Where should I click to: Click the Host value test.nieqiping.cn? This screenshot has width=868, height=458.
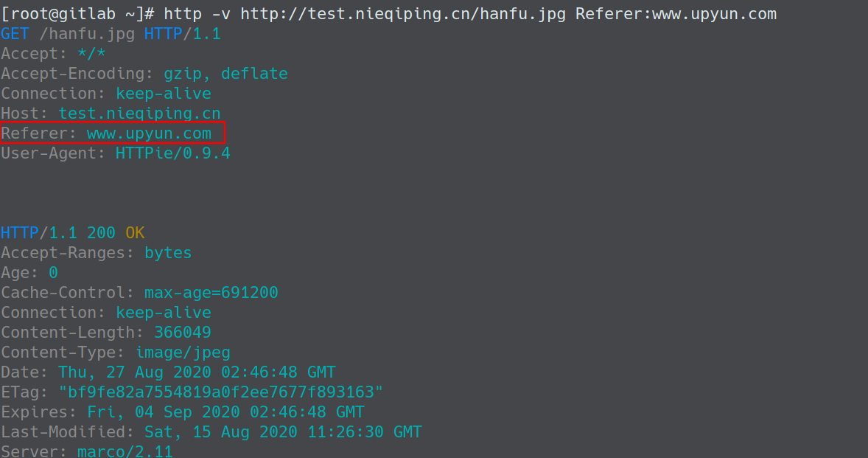139,114
